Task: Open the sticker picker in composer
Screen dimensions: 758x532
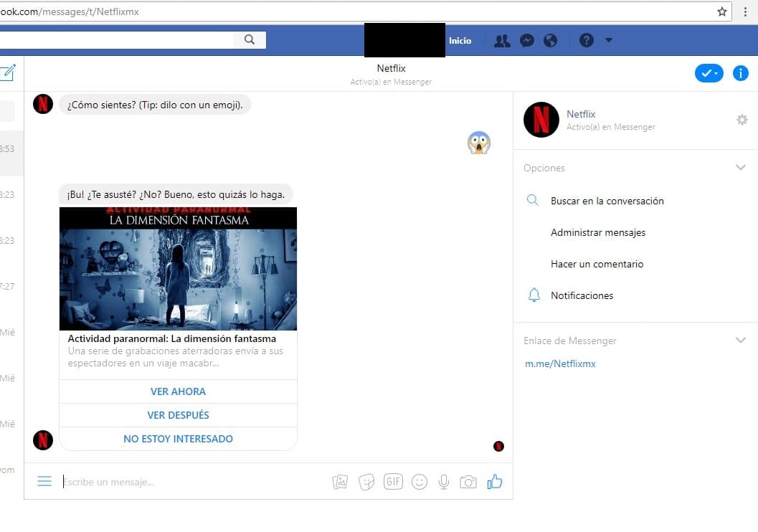Action: pos(366,482)
